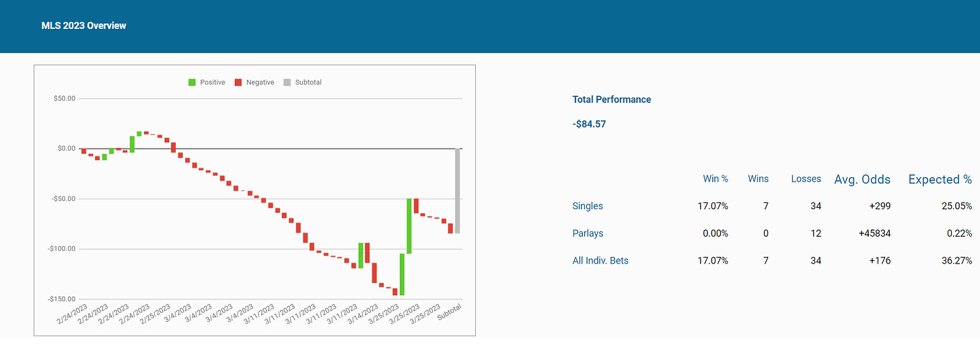The image size is (980, 349).
Task: Click the $0.00 y-axis label
Action: (67, 149)
